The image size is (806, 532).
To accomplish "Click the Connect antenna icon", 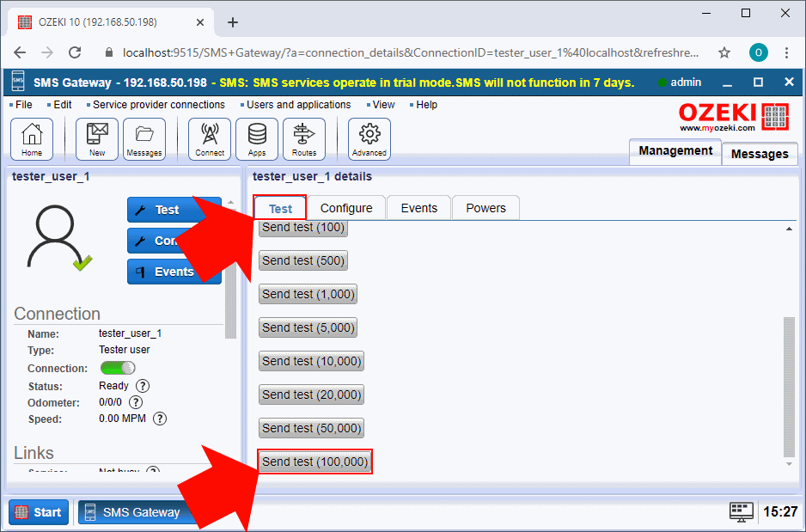I will click(209, 138).
